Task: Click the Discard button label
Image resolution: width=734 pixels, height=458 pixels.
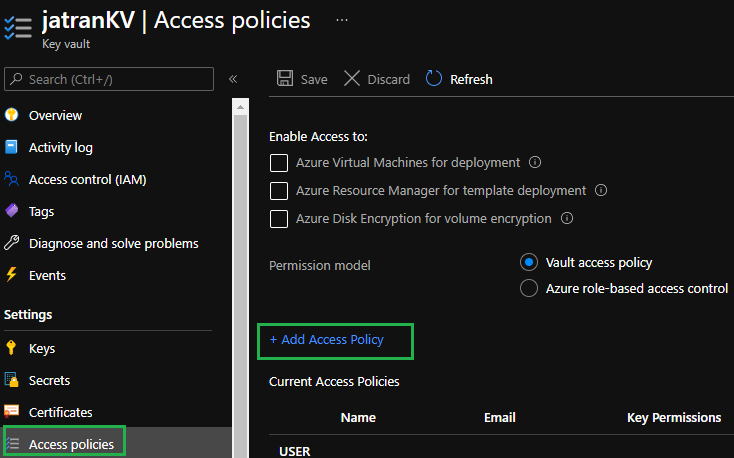Action: [389, 80]
